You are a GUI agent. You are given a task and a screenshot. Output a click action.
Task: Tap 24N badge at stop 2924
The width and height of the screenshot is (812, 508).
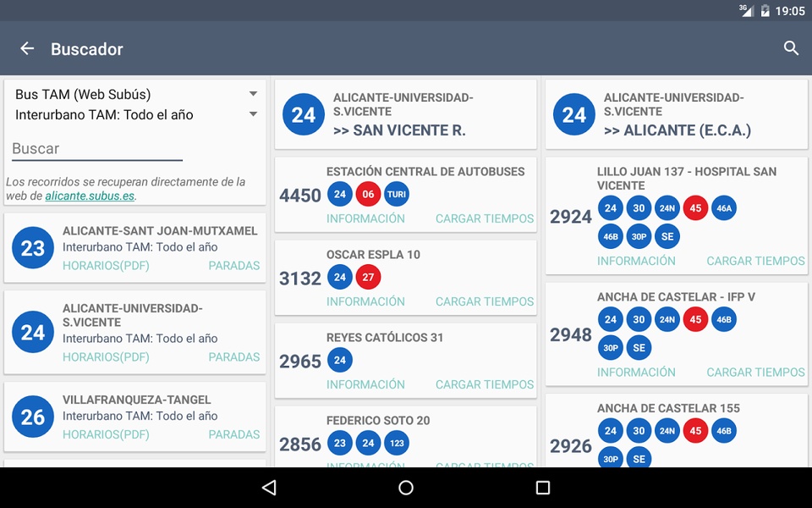pos(667,208)
